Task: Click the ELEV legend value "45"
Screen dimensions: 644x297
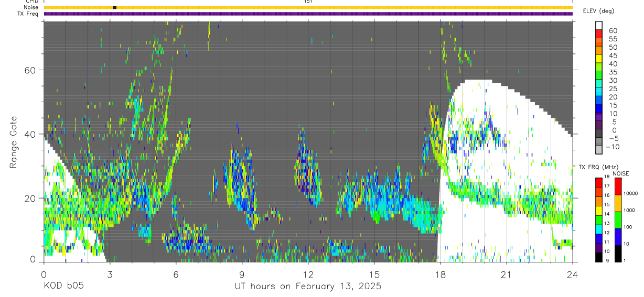Action: [x=613, y=56]
